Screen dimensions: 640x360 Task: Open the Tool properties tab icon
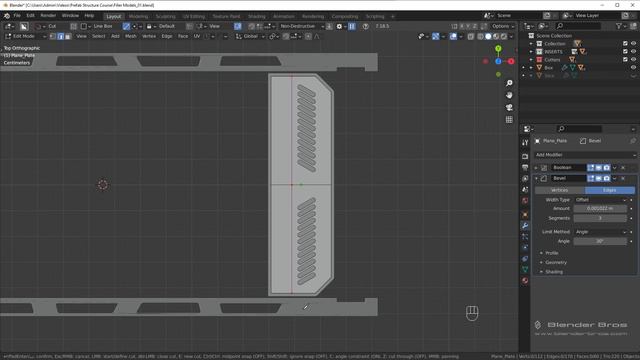tap(525, 142)
